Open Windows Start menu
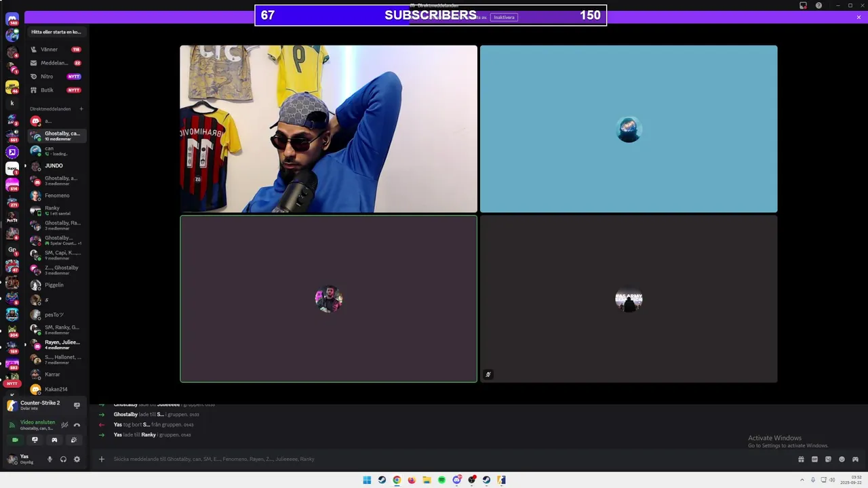 click(367, 480)
